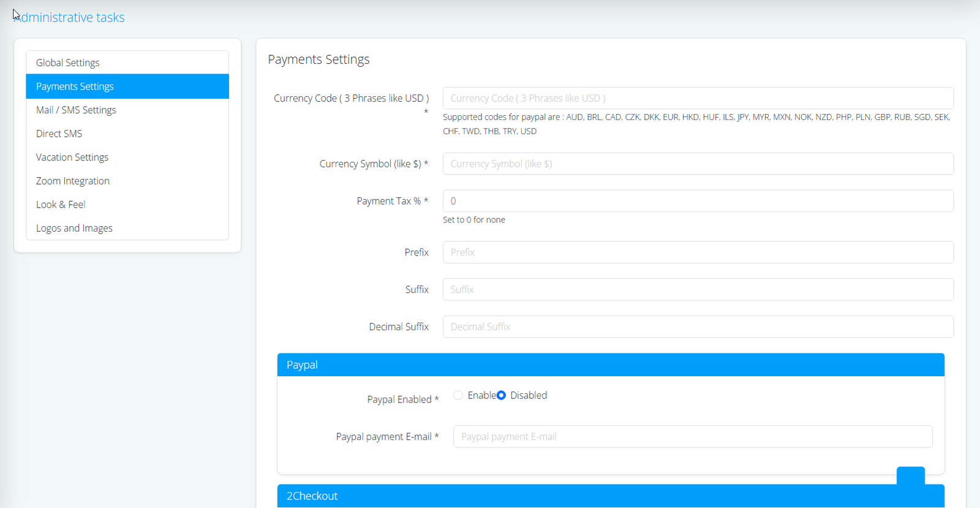The height and width of the screenshot is (508, 980).
Task: Click the Currency Code input field
Action: point(698,98)
